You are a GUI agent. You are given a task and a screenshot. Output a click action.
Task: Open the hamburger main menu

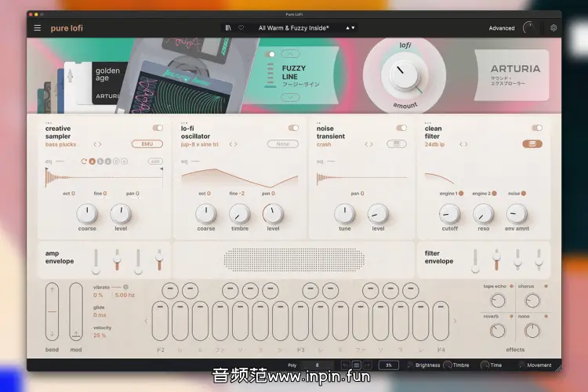tap(37, 28)
